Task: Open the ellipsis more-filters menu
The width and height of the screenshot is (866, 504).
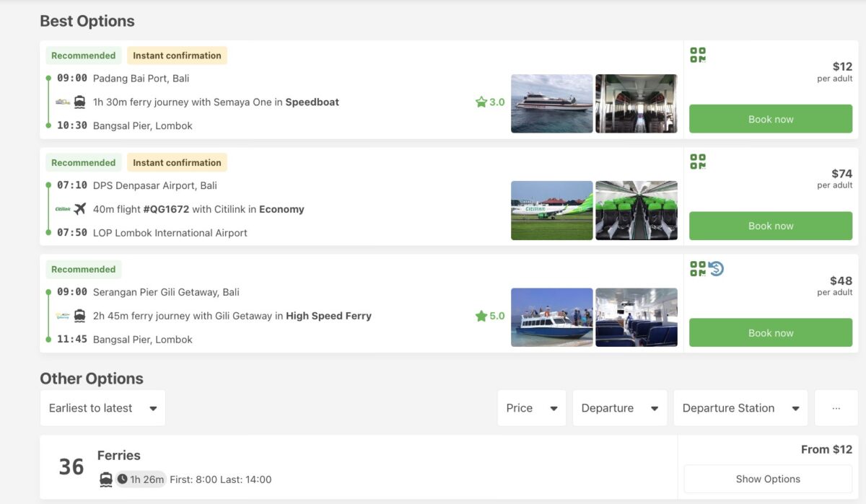Action: coord(836,407)
